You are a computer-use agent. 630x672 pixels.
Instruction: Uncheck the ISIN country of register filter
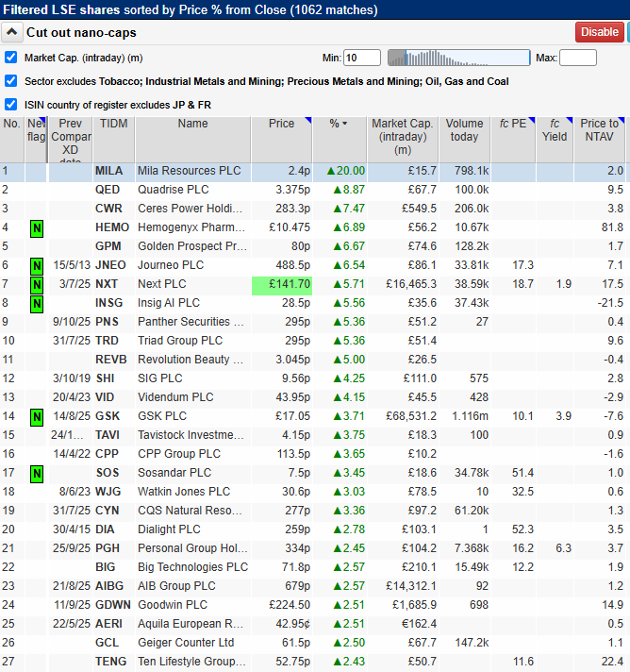coord(10,105)
